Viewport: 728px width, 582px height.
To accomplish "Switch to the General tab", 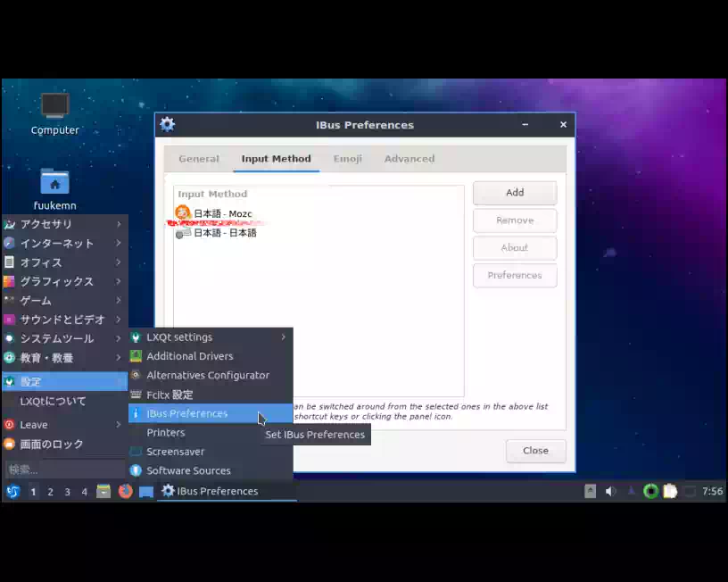I will [x=199, y=159].
